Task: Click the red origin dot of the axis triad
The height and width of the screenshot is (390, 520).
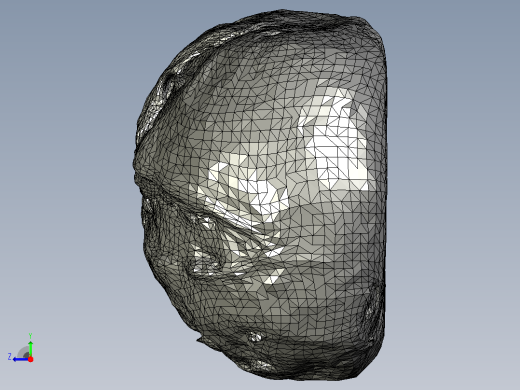Action: coord(31,359)
